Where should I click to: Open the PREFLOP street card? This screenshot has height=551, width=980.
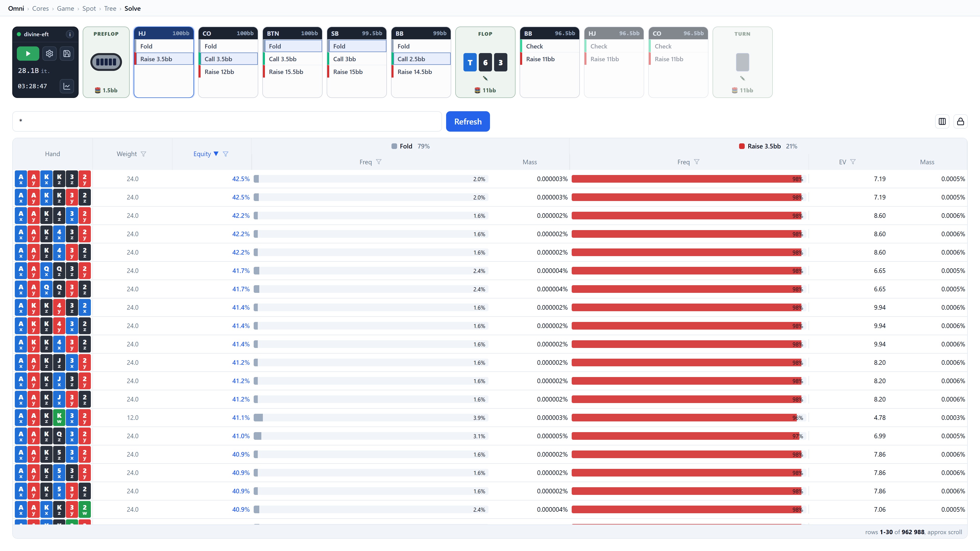106,62
